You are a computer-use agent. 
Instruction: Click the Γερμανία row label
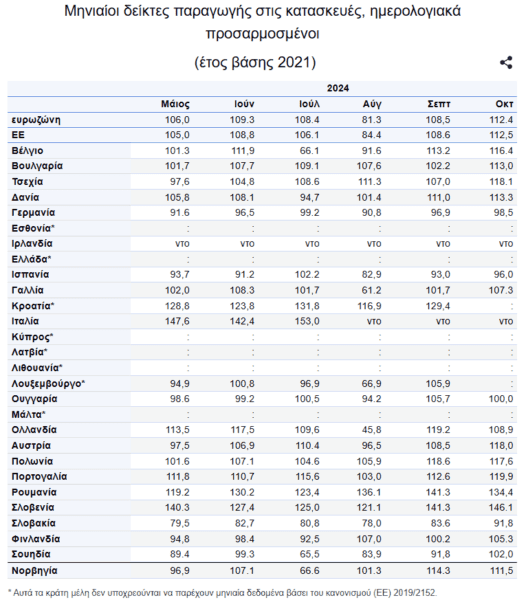pos(33,213)
